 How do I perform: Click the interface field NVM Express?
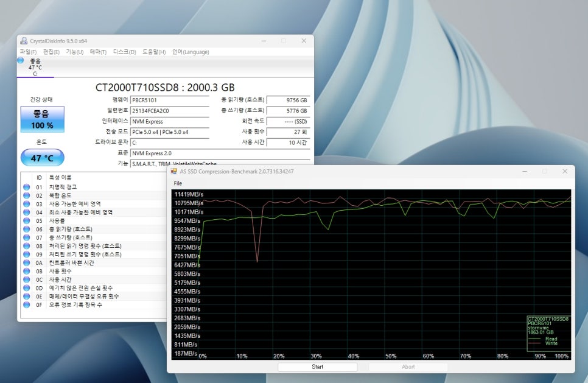point(169,122)
